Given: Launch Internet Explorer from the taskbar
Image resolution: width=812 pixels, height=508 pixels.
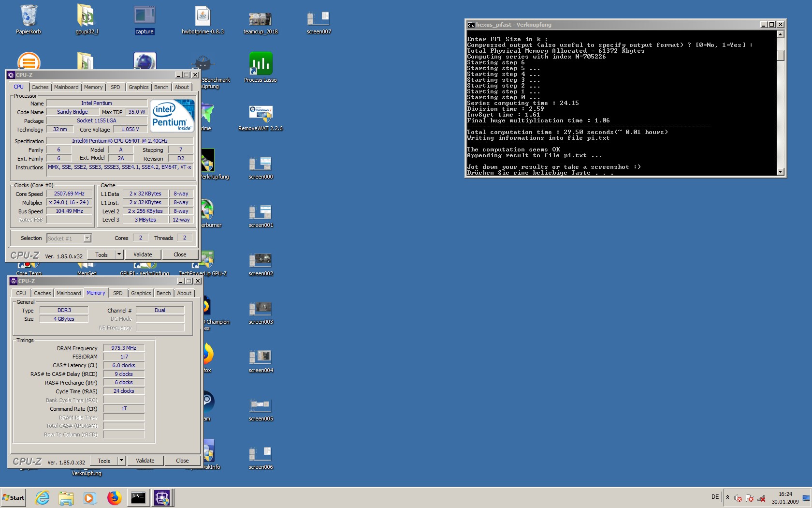Looking at the screenshot, I should point(43,497).
